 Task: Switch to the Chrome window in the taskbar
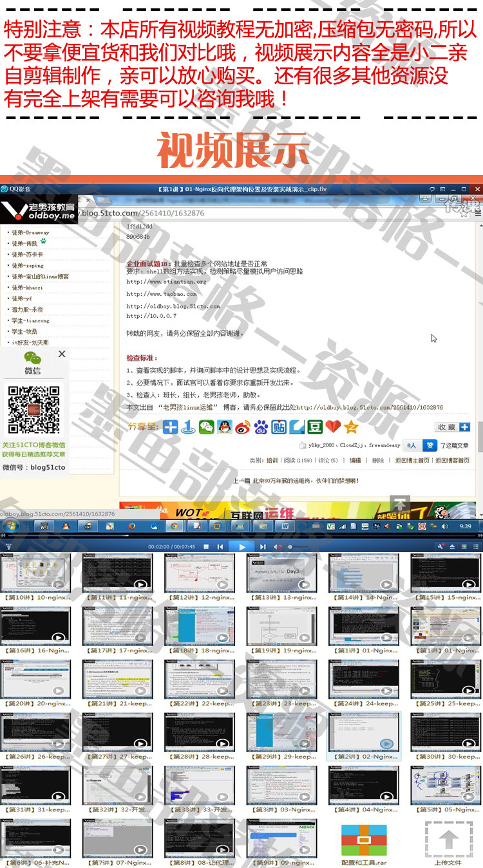pos(173,526)
